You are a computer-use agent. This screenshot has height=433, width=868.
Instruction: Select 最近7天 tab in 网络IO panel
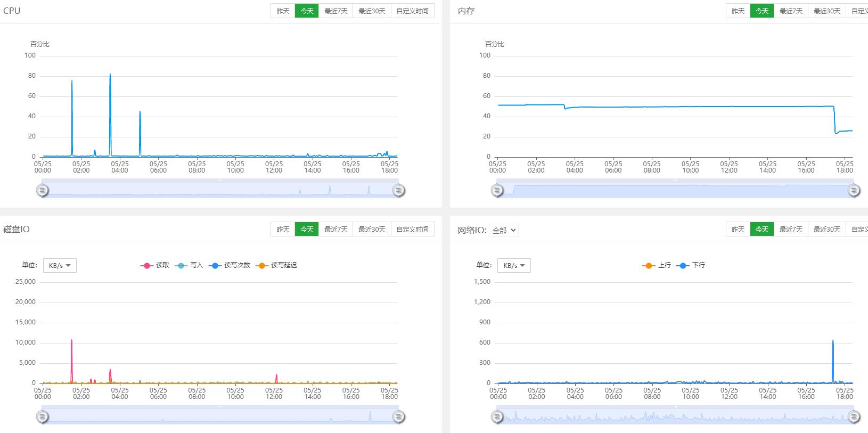coord(791,229)
